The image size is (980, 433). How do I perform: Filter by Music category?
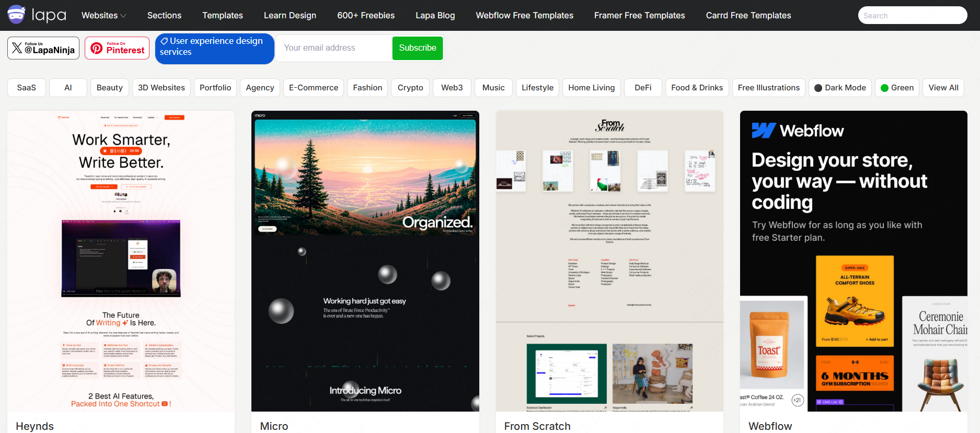(x=493, y=88)
